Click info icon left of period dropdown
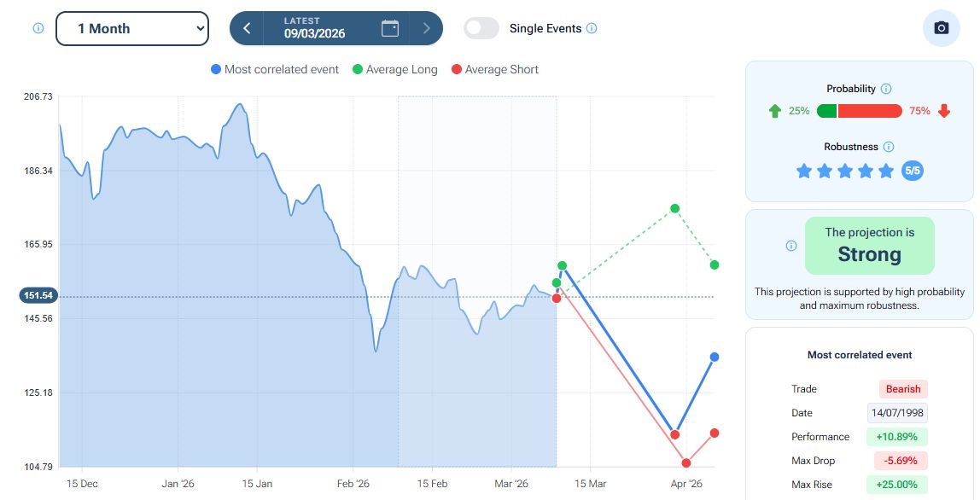This screenshot has width=980, height=500. coord(38,28)
